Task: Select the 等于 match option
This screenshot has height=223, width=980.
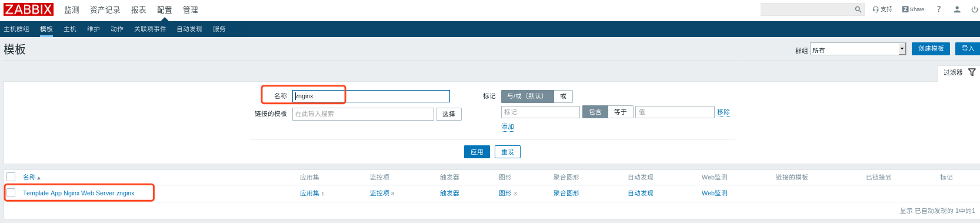Action: point(621,112)
